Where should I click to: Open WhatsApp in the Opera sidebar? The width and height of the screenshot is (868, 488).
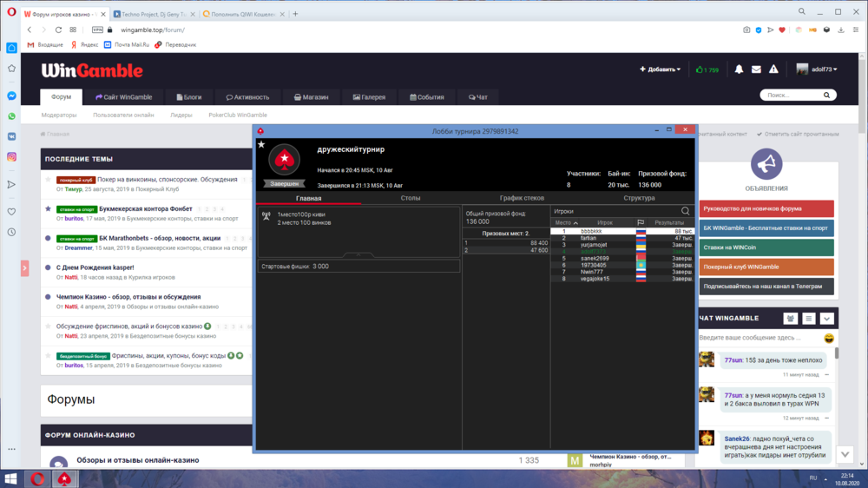coord(12,115)
